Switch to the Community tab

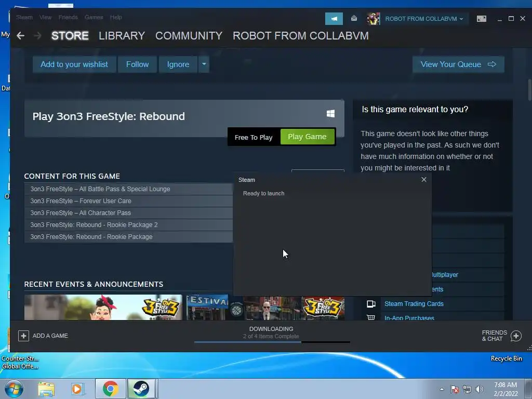[x=189, y=36]
